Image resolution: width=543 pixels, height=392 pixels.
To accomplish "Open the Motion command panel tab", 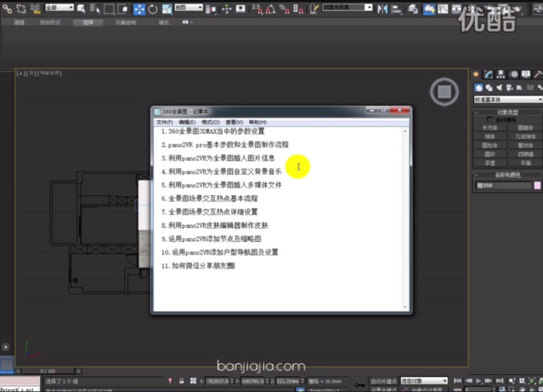I will tap(514, 74).
